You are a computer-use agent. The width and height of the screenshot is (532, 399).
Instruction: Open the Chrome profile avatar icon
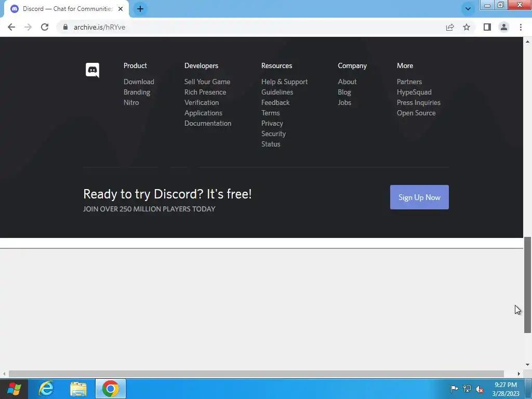(x=504, y=27)
